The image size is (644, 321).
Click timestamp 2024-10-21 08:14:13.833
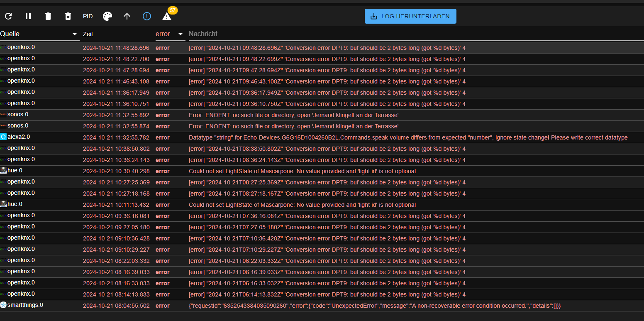click(116, 294)
